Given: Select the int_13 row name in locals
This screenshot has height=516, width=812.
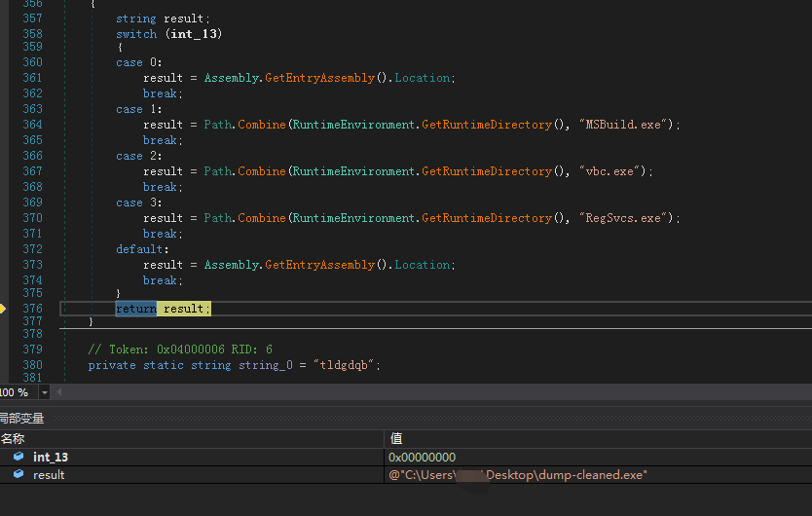Looking at the screenshot, I should click(x=51, y=457).
